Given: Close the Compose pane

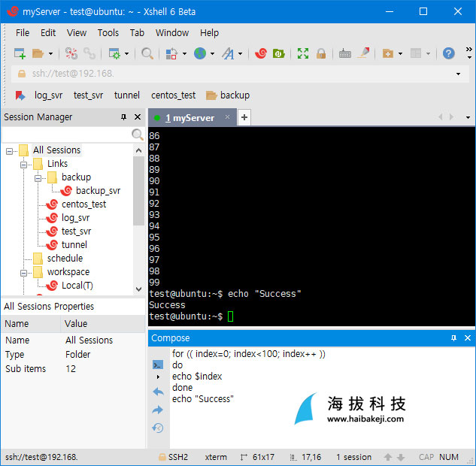Looking at the screenshot, I should click(468, 338).
